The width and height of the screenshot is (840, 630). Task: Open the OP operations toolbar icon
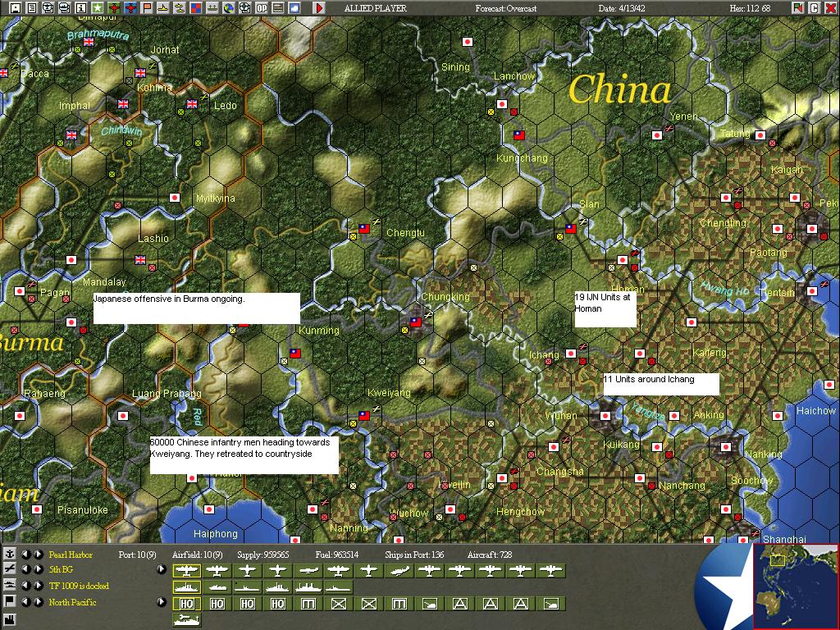click(x=262, y=8)
